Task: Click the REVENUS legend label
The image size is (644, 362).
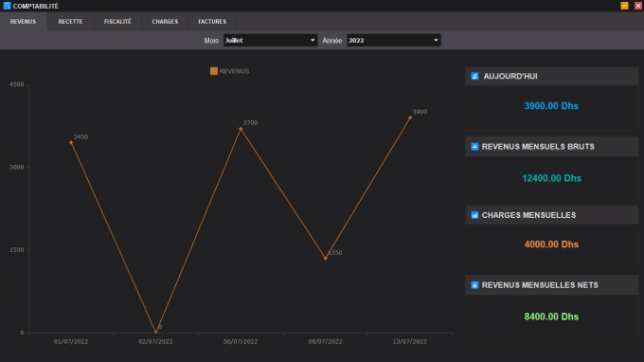Action: pos(234,71)
